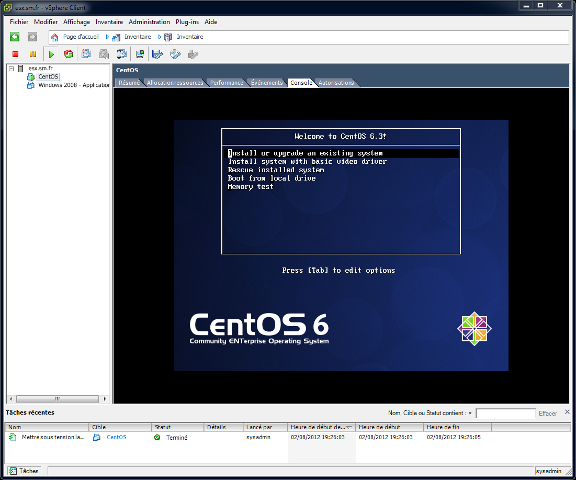This screenshot has width=576, height=480.
Task: Click the connect floppy disk icon
Action: pos(157,54)
